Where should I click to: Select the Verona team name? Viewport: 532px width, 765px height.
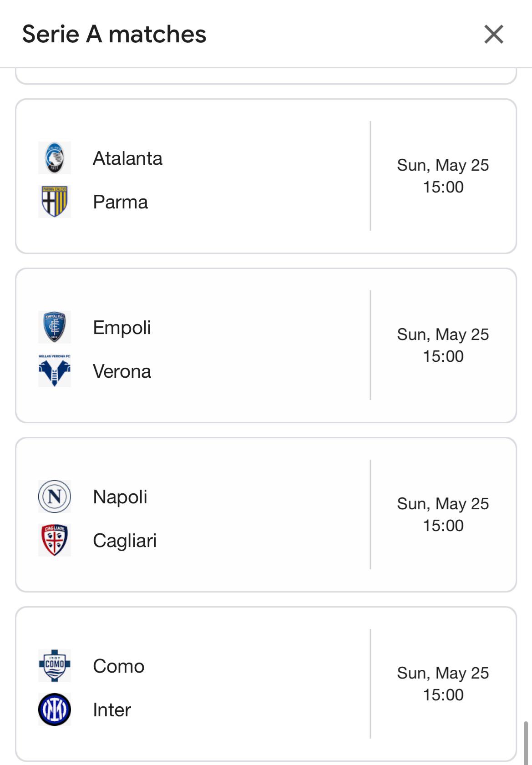pos(122,371)
